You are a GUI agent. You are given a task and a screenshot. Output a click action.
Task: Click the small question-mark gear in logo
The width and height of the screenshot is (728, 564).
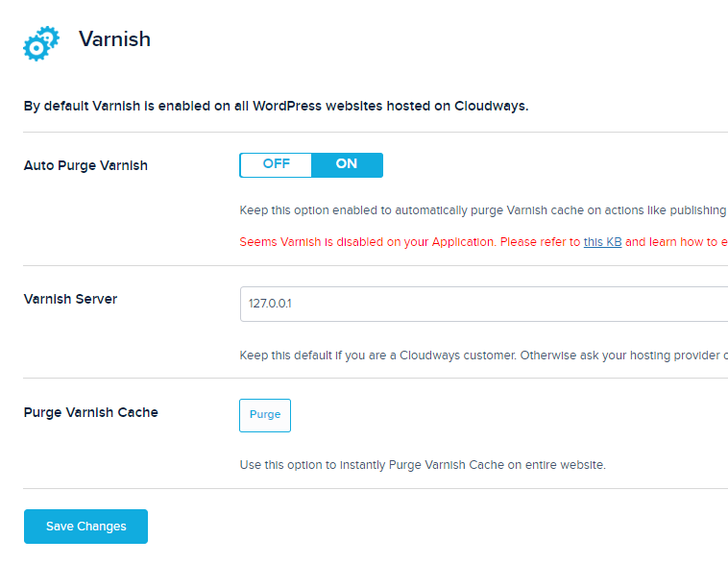tap(49, 37)
